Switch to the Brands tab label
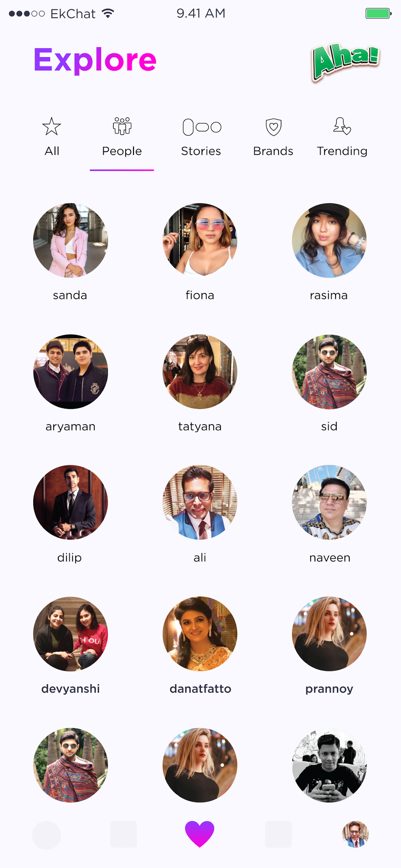401x868 pixels. [273, 151]
